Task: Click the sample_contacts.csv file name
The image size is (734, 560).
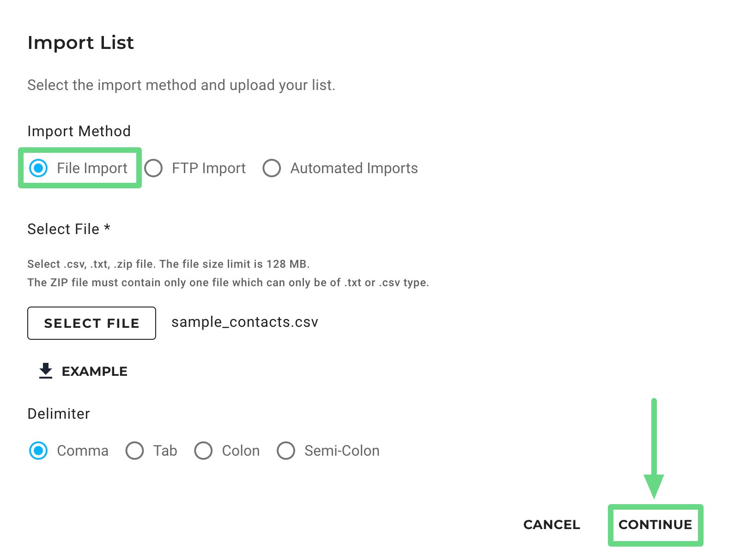Action: 245,322
